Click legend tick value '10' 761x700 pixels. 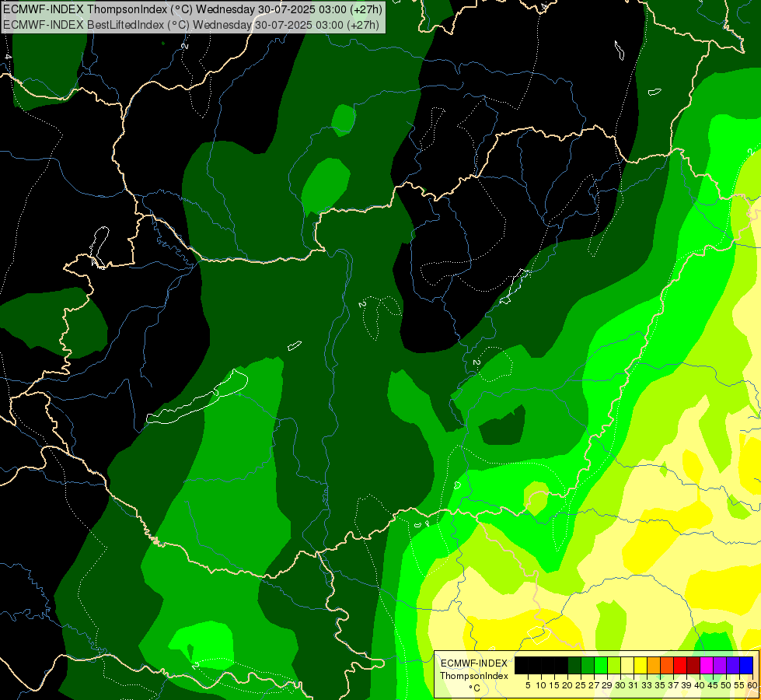[x=541, y=685]
